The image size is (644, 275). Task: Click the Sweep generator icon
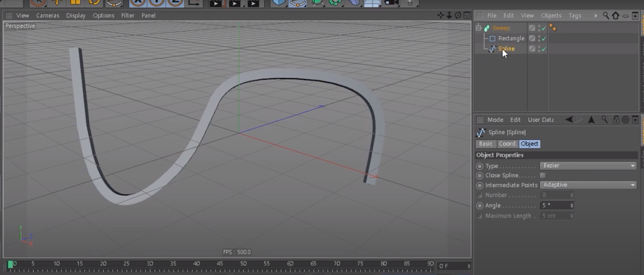coord(487,28)
